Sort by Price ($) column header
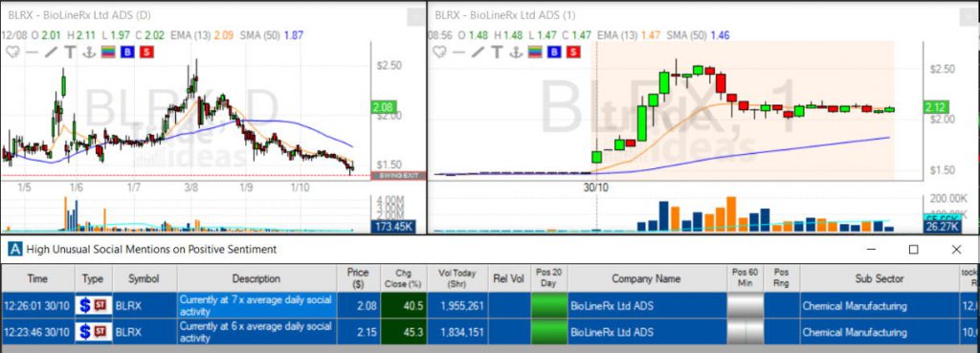Screen dimensions: 980x353 [x=358, y=278]
